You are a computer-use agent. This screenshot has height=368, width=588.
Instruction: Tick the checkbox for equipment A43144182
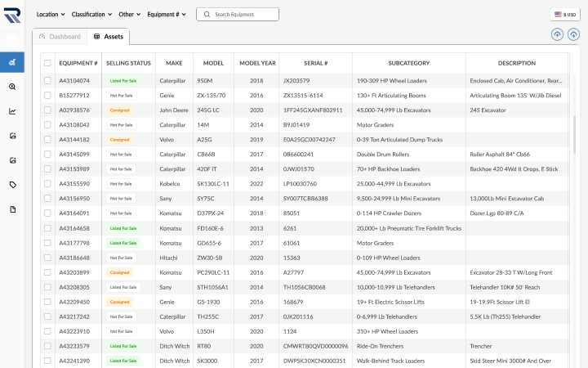[47, 139]
